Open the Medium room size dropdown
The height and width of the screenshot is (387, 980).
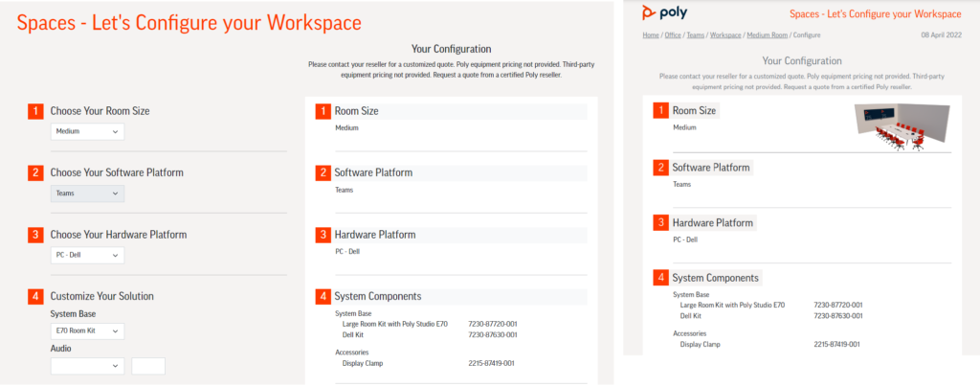coord(87,131)
